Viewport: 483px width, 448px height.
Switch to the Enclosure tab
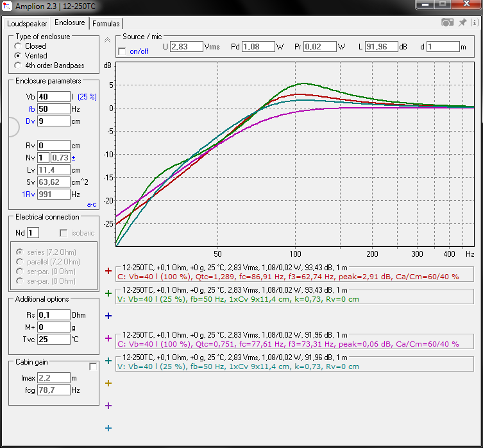click(x=70, y=23)
